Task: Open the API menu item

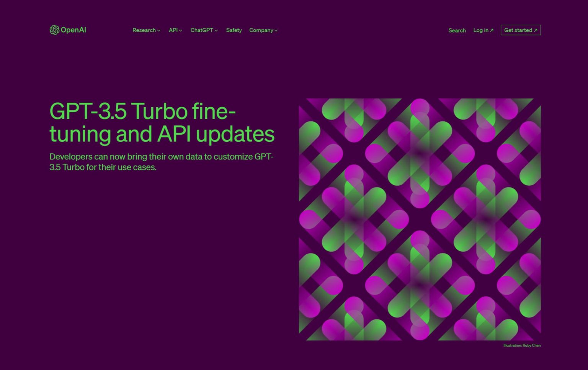Action: (173, 30)
